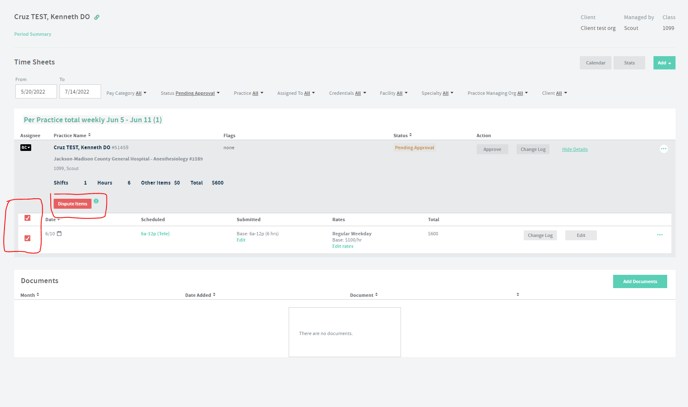
Task: Sort timesheets by Status column arrows
Action: click(x=410, y=135)
